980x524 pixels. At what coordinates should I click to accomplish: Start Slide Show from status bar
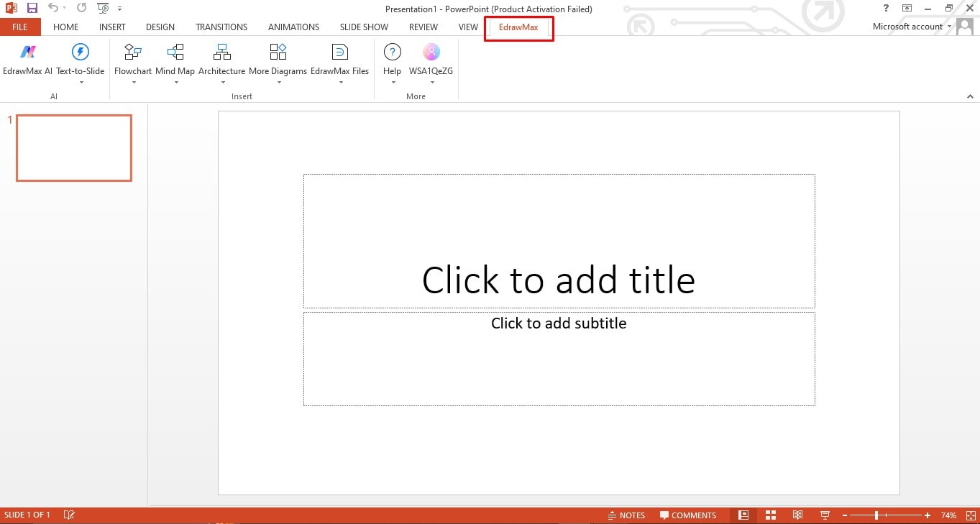825,515
